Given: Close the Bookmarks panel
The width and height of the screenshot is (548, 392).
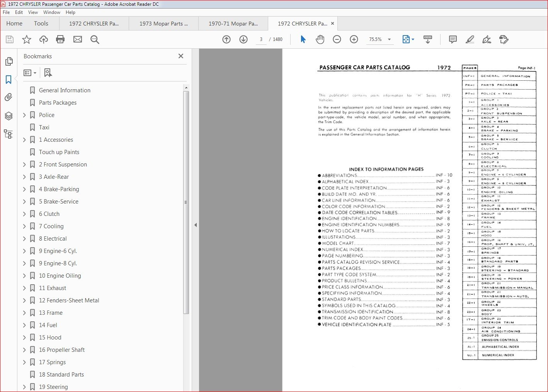Looking at the screenshot, I should (x=181, y=56).
